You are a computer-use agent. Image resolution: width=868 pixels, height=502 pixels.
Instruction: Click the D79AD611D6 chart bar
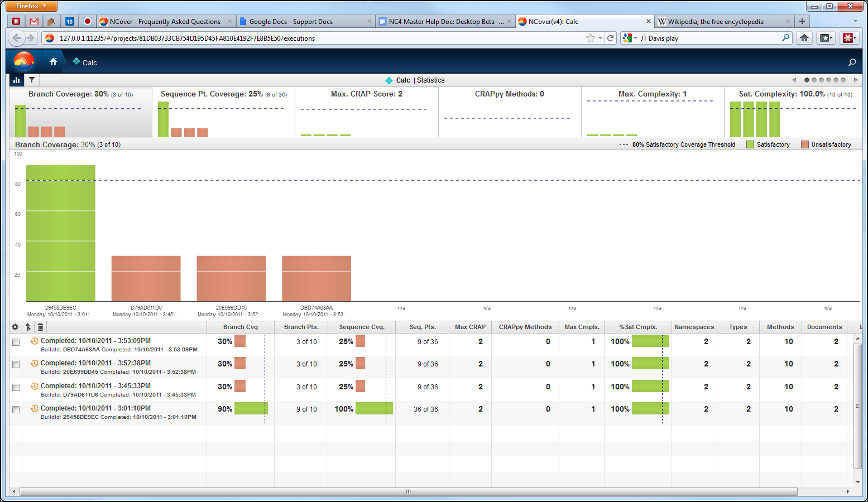tap(146, 278)
